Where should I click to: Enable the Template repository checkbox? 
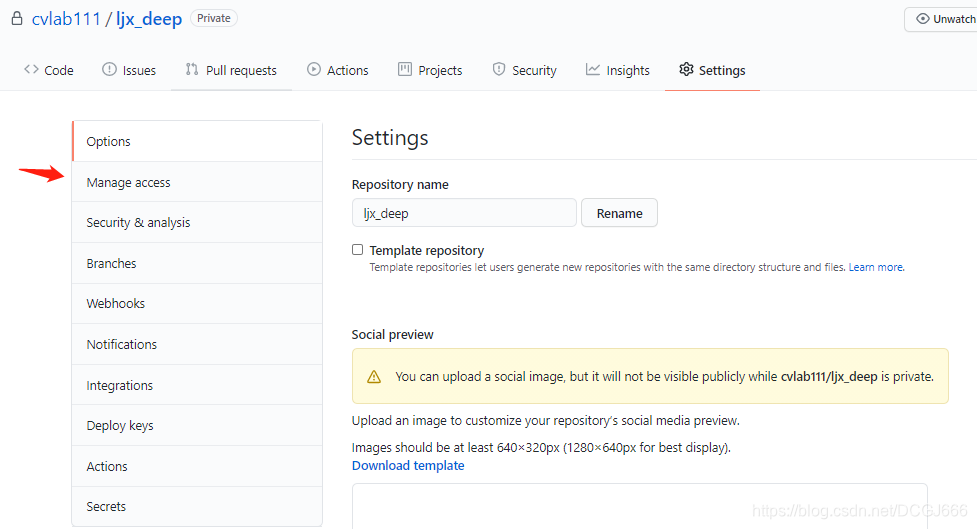coord(358,250)
